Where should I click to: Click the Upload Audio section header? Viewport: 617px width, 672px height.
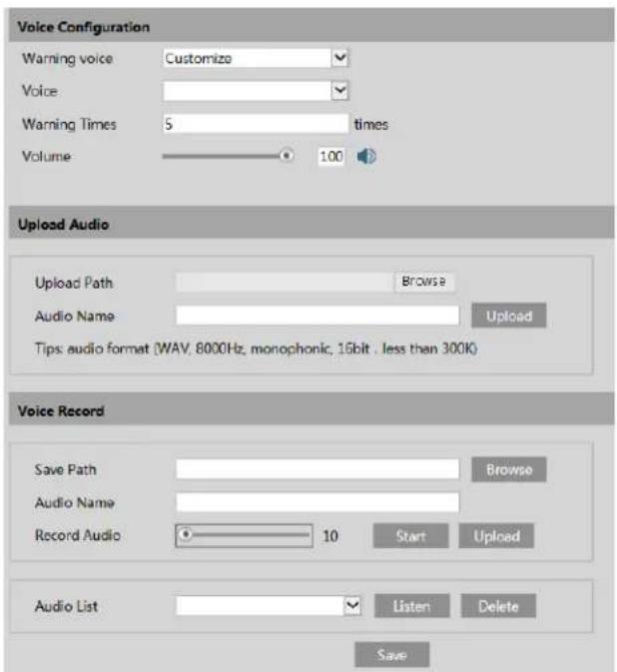[311, 223]
